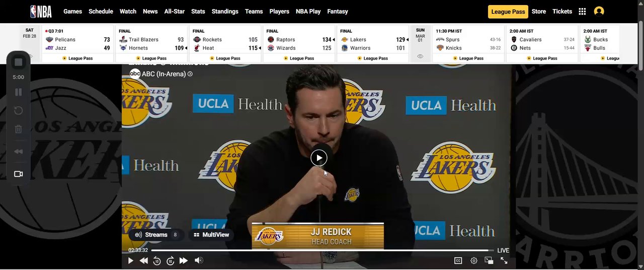Open League Pass for Spurs vs Knicks
The height and width of the screenshot is (270, 644).
point(468,58)
